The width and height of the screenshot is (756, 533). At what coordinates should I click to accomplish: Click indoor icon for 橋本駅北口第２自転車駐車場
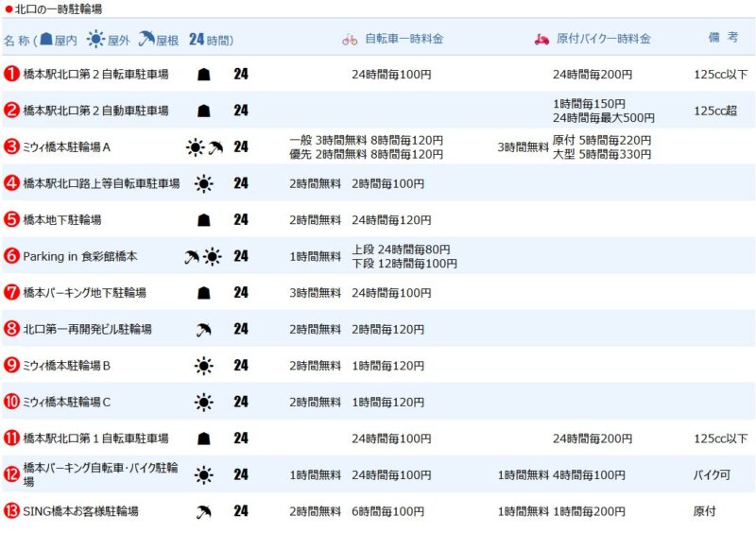204,75
